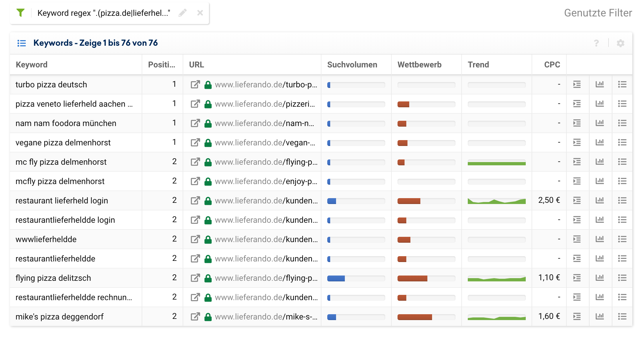Click Suchvolumen bar for flying pizza delitzsch
The height and width of the screenshot is (340, 644).
pyautogui.click(x=356, y=278)
